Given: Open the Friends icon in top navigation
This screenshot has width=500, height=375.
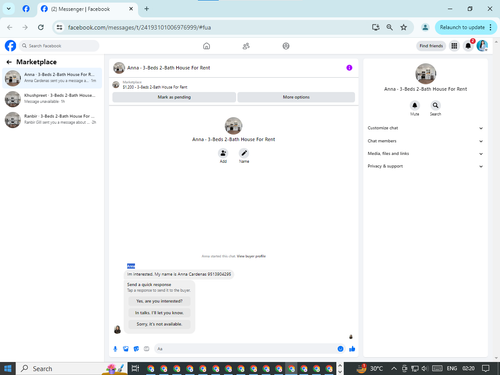Looking at the screenshot, I should 246,46.
